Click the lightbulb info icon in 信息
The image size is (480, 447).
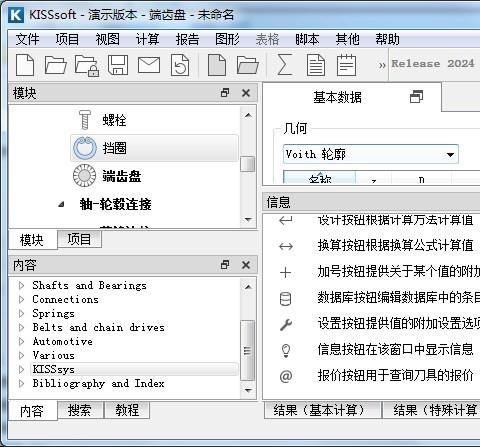(x=286, y=350)
